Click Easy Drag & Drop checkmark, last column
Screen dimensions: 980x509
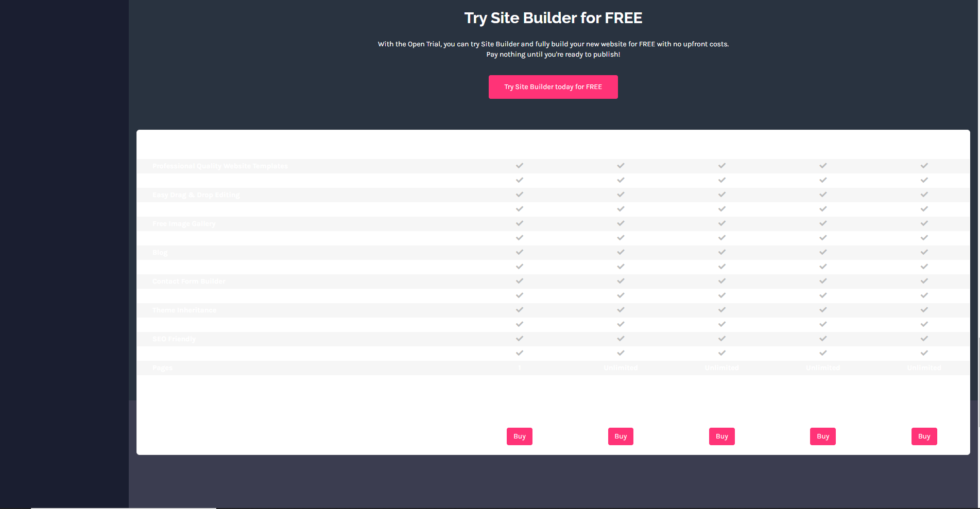[924, 195]
